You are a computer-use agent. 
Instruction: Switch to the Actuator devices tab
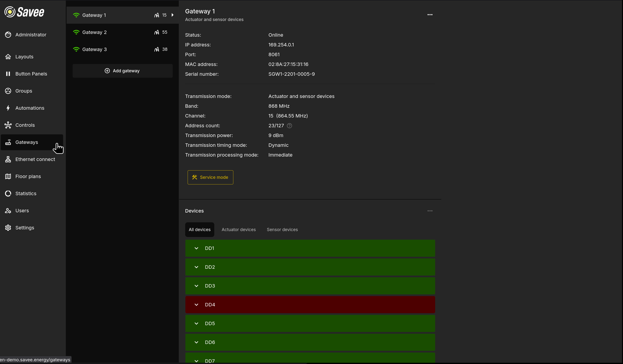tap(238, 229)
